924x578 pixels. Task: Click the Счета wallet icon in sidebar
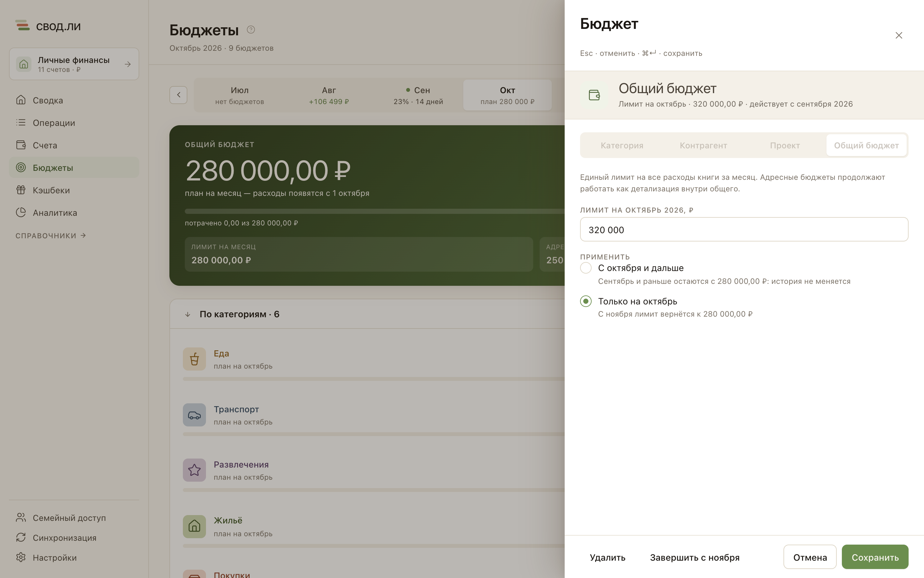[21, 145]
